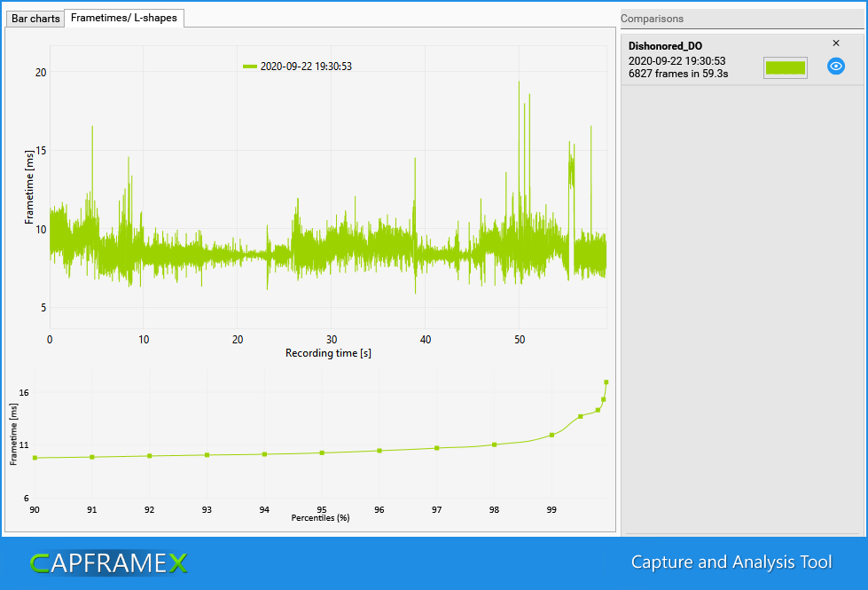Open the green color swatch for Dishonored_DO

[x=785, y=67]
